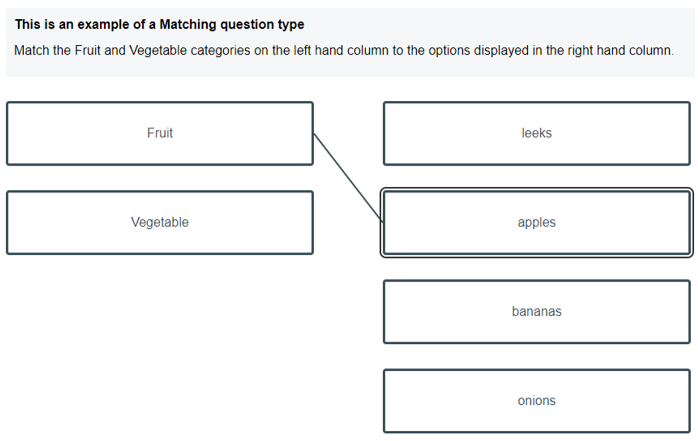This screenshot has width=698, height=441.
Task: Pick the bananas option box
Action: pyautogui.click(x=536, y=311)
